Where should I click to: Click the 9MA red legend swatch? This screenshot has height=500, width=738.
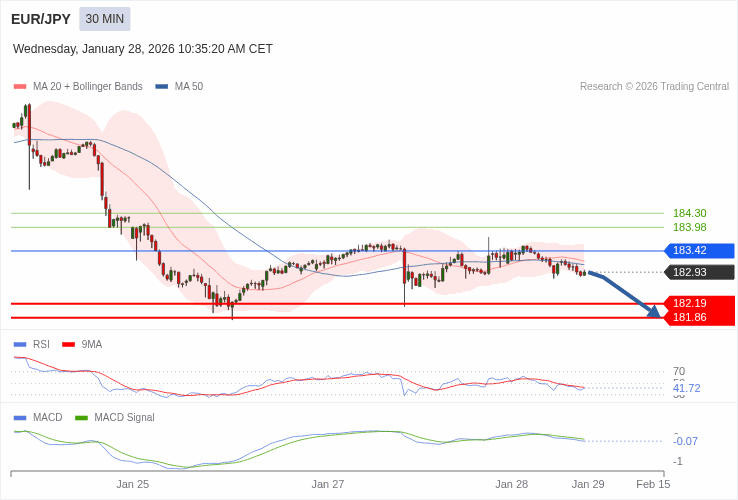coord(69,345)
